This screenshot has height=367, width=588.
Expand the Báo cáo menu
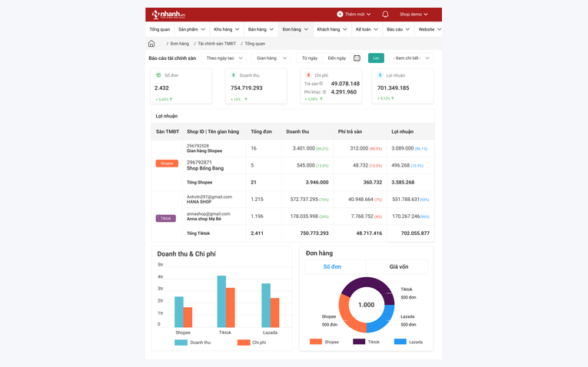(x=398, y=29)
